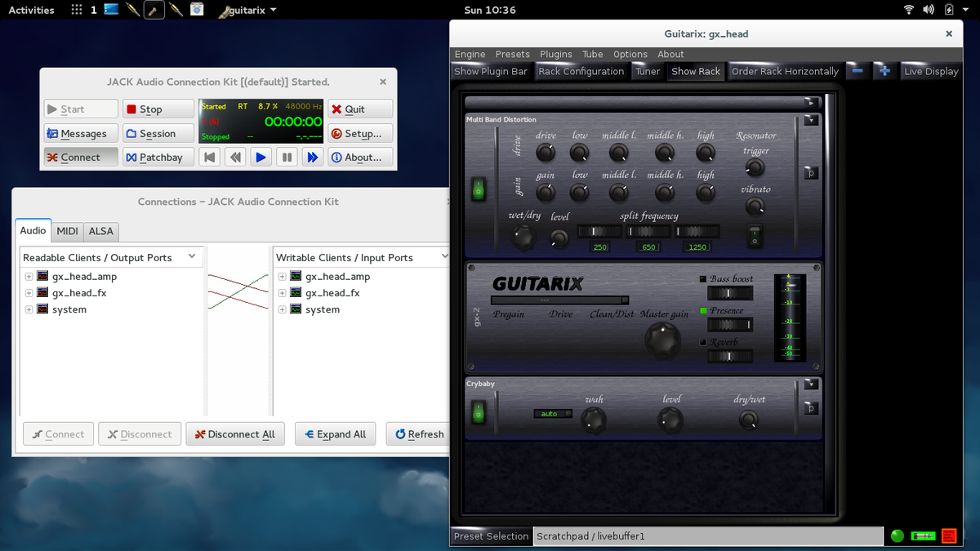The width and height of the screenshot is (980, 551).
Task: Toggle Crybaby effect power switch
Action: pyautogui.click(x=479, y=412)
